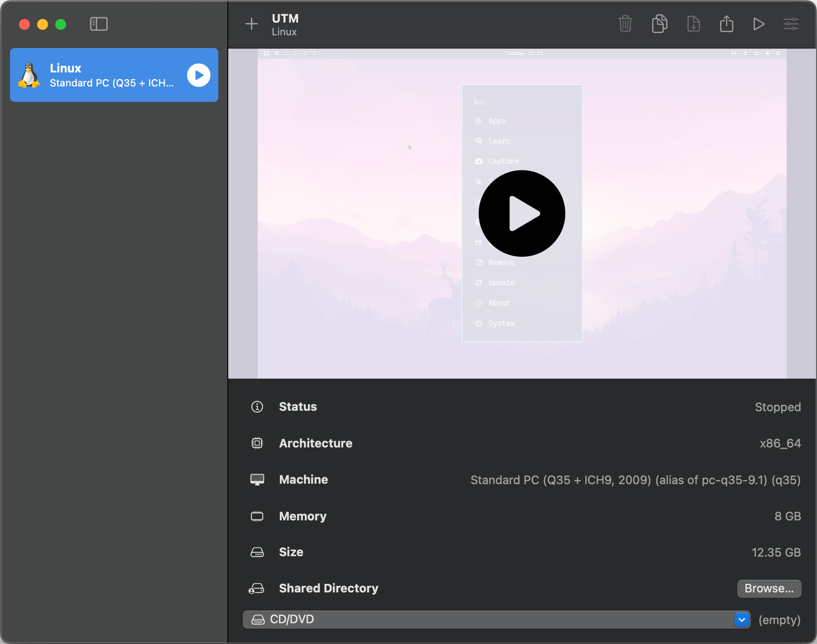Click the plus icon to create a new VM
817x644 pixels.
[x=251, y=24]
